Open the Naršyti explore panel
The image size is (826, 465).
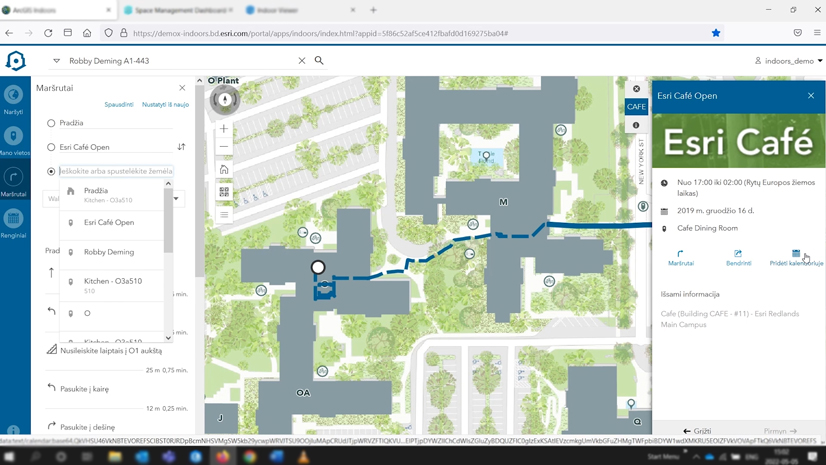13,99
